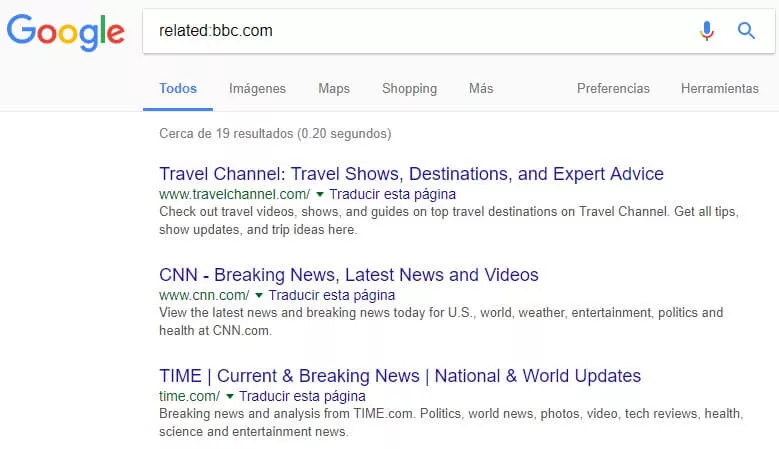
Task: Select the Todos tab
Action: (178, 88)
